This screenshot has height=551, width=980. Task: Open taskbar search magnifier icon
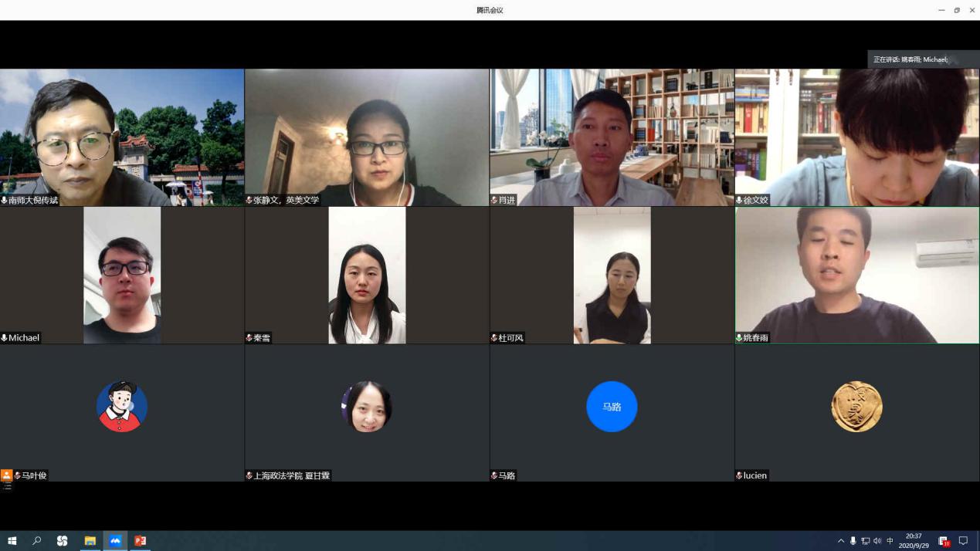36,541
